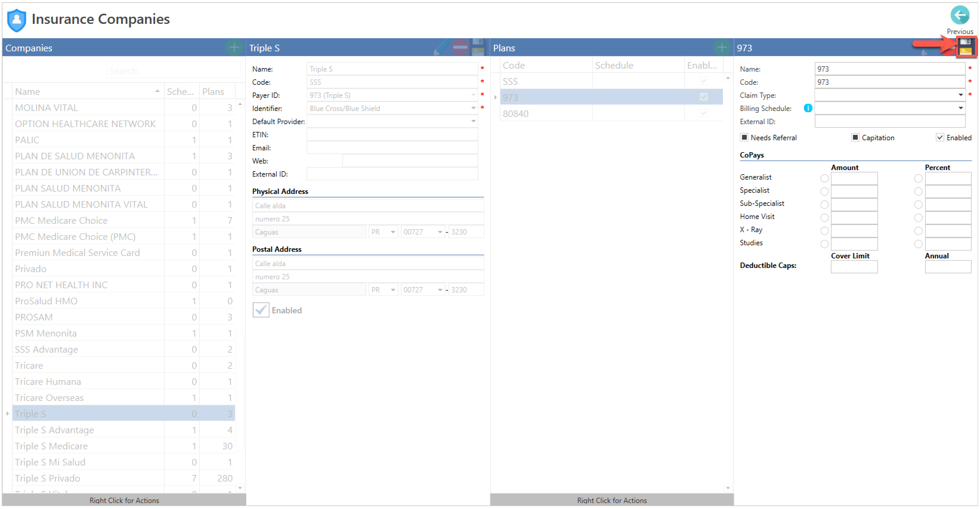Add a new company with plus icon
The height and width of the screenshot is (509, 980).
[x=234, y=47]
